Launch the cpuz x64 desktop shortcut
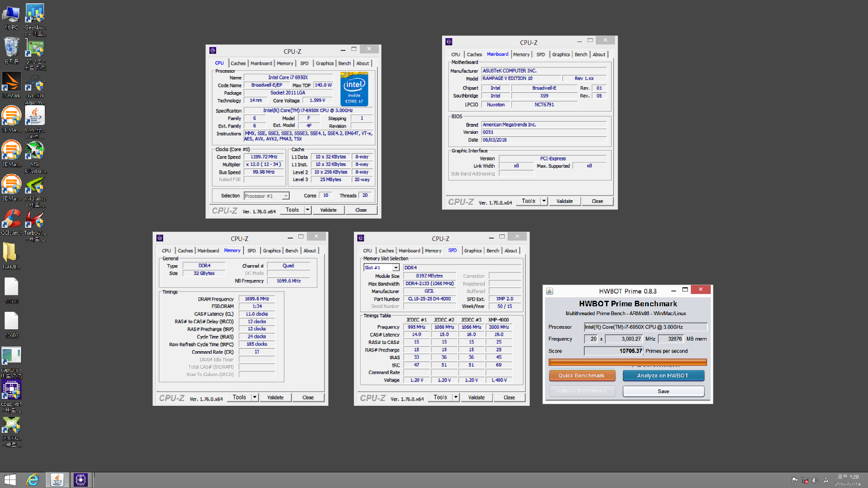The image size is (868, 488). pos(11,396)
